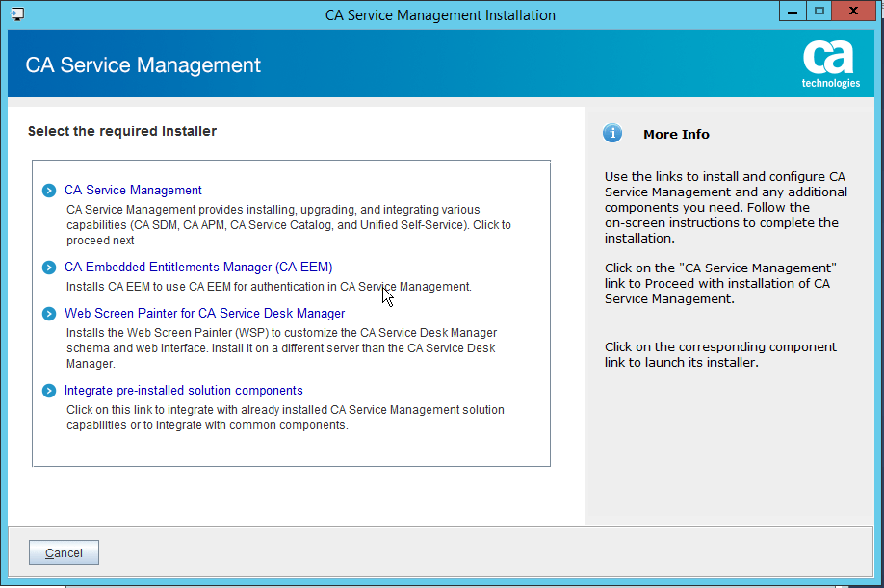The width and height of the screenshot is (884, 588).
Task: Select Integrate pre-installed solution components link
Action: (183, 391)
